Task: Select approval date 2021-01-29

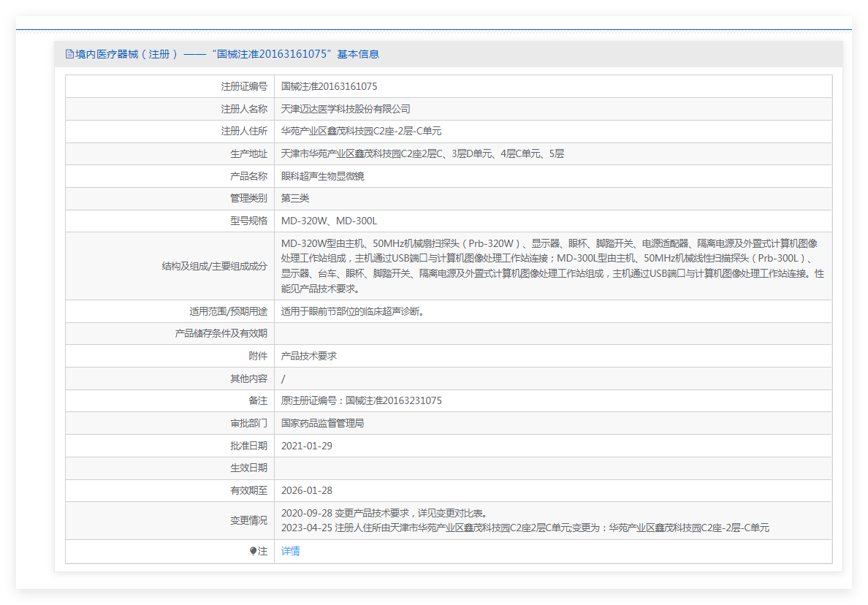Action: tap(307, 446)
